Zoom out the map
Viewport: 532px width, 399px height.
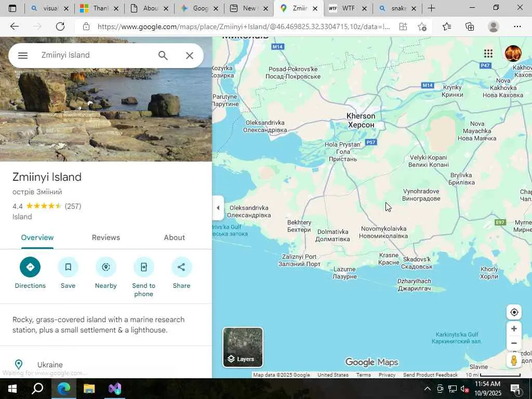(x=514, y=343)
